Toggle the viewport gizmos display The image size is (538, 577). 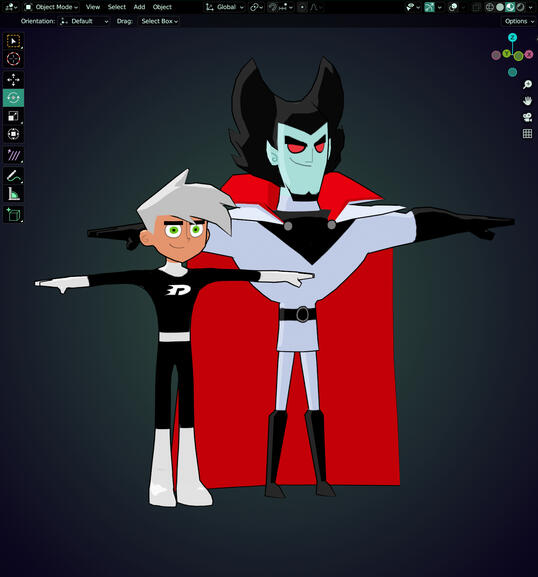pyautogui.click(x=429, y=7)
